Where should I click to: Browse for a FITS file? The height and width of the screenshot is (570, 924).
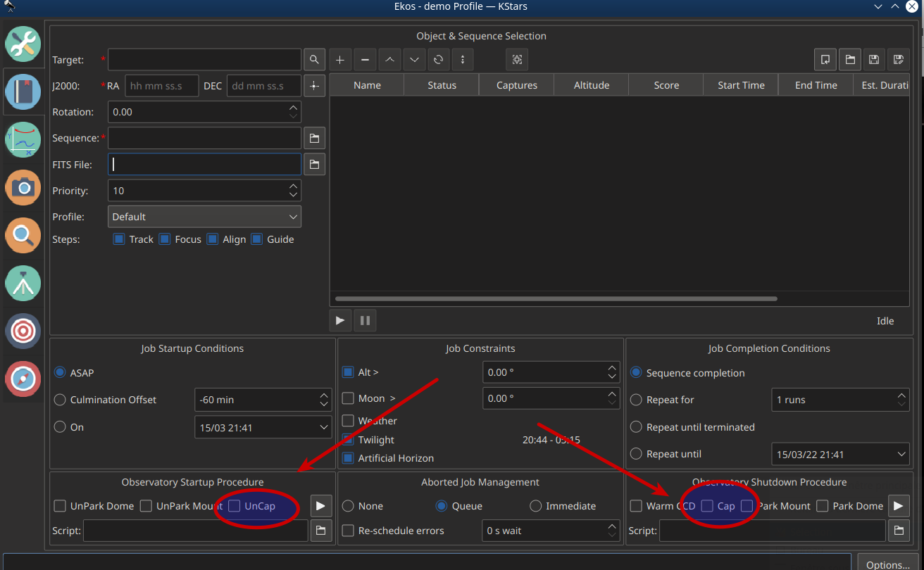314,164
